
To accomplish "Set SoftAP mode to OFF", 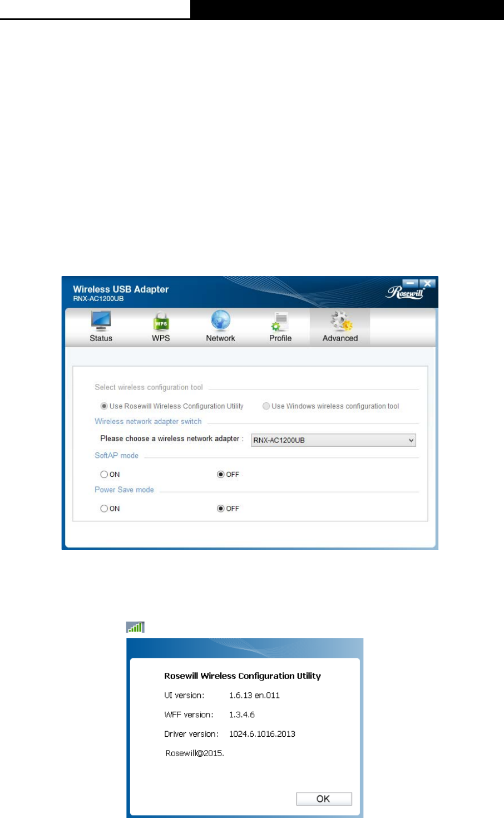I will click(x=228, y=475).
